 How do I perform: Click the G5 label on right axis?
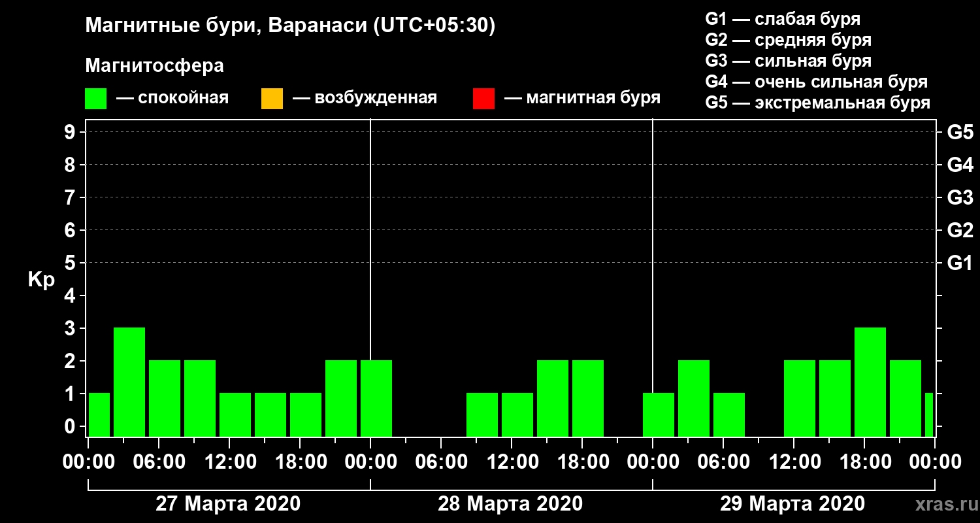(960, 132)
